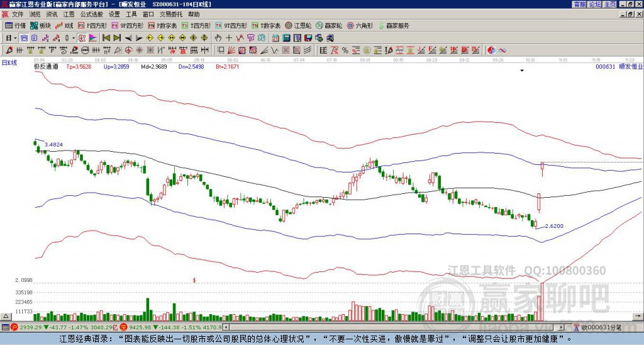The width and height of the screenshot is (644, 345).
Task: Click the Tp=3.5628 indicator value
Action: [x=78, y=66]
